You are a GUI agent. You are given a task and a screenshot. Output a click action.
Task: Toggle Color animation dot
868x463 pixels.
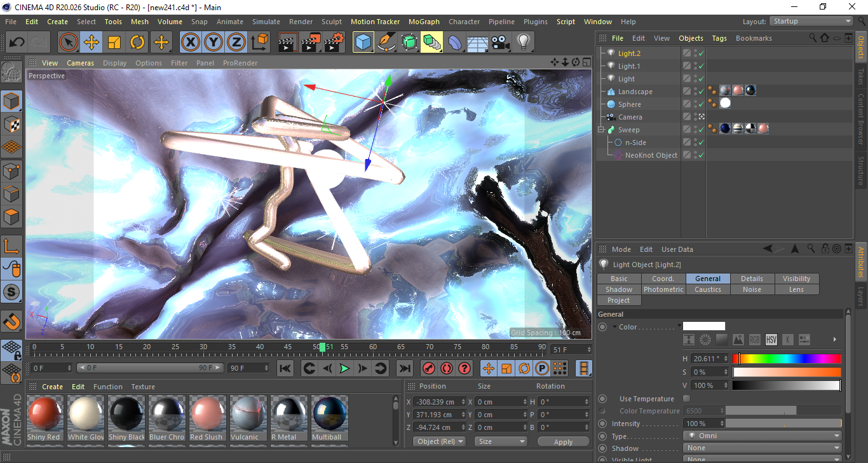602,327
